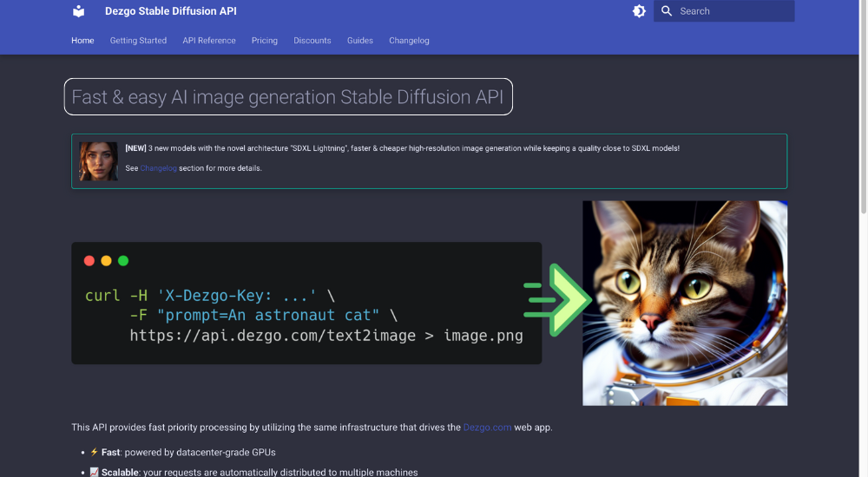Image resolution: width=868 pixels, height=477 pixels.
Task: Open the Getting Started tab
Action: [x=138, y=41]
